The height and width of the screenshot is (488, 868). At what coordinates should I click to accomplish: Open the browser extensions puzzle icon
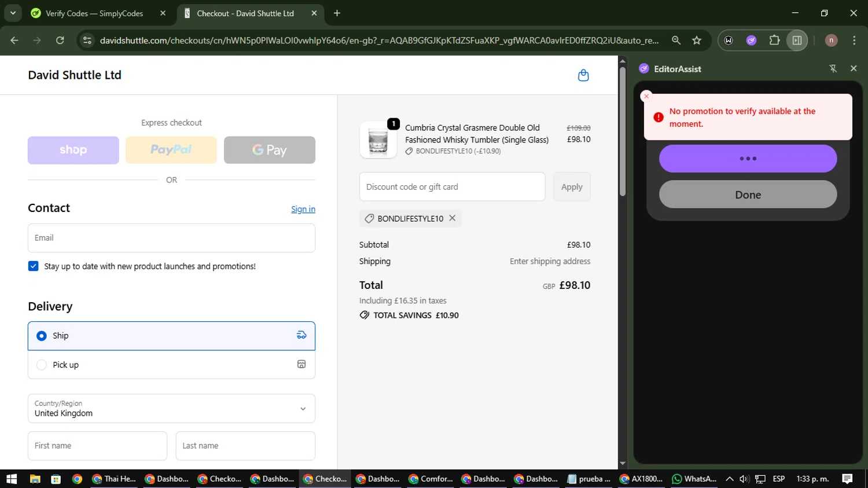(774, 41)
